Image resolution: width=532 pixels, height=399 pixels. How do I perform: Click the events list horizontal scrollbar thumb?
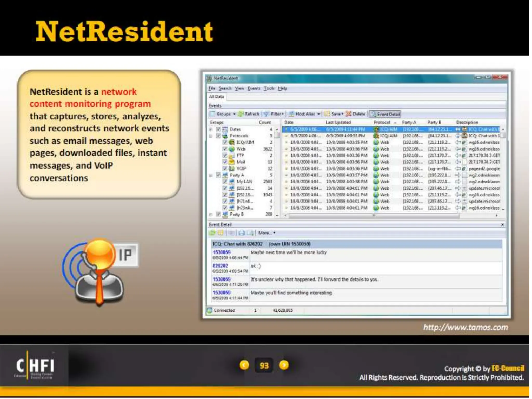[x=374, y=216]
